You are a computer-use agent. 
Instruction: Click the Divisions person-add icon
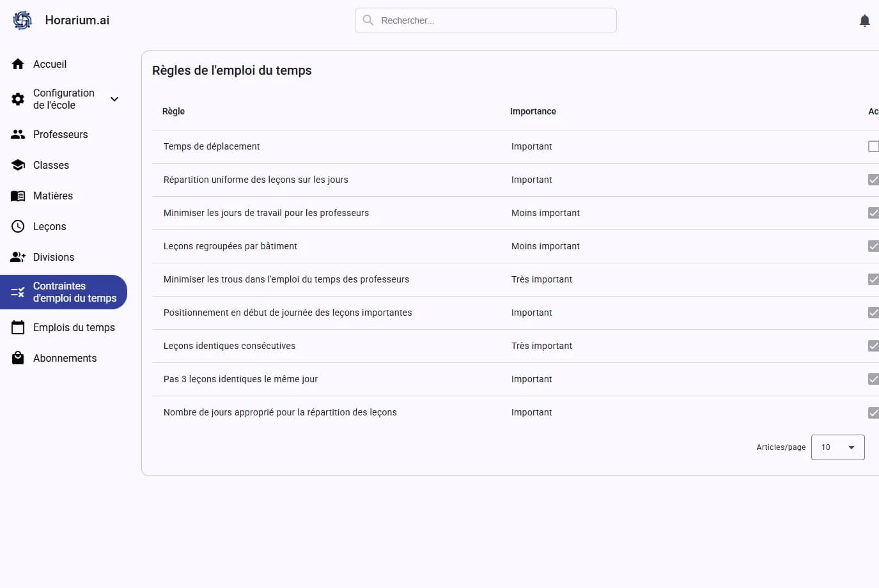click(x=18, y=257)
